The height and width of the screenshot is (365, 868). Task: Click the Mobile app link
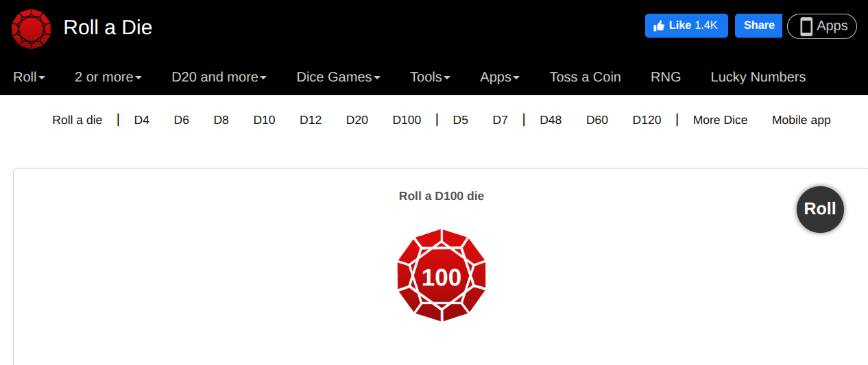coord(801,120)
